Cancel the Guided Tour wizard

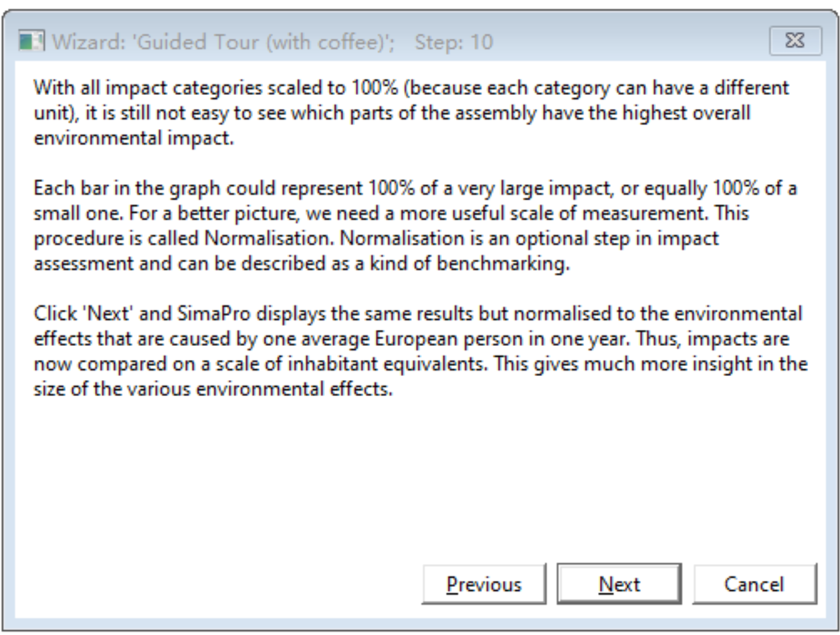pos(754,584)
